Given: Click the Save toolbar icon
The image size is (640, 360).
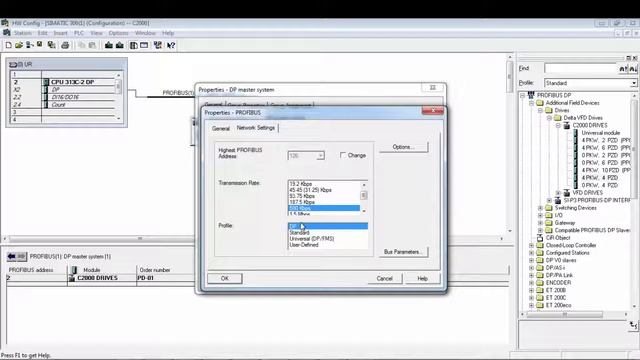Looking at the screenshot, I should (40, 45).
